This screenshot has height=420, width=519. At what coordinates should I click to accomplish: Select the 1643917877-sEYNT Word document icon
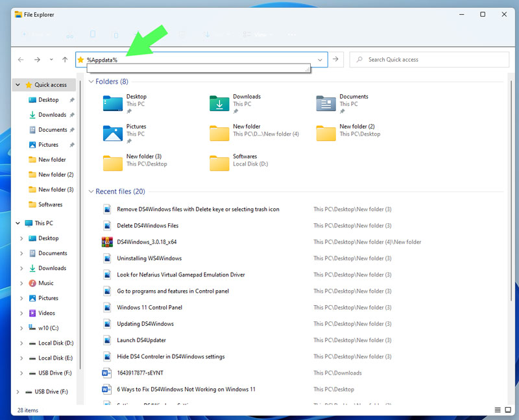click(106, 373)
